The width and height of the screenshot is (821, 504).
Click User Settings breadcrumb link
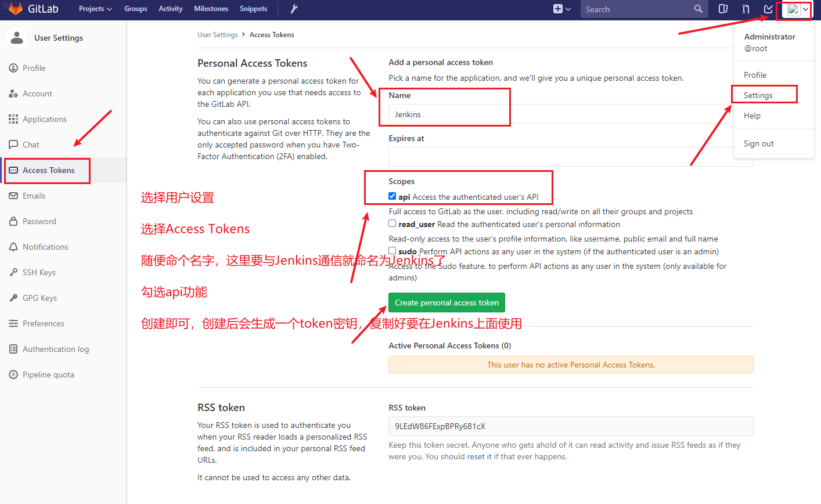[x=218, y=35]
